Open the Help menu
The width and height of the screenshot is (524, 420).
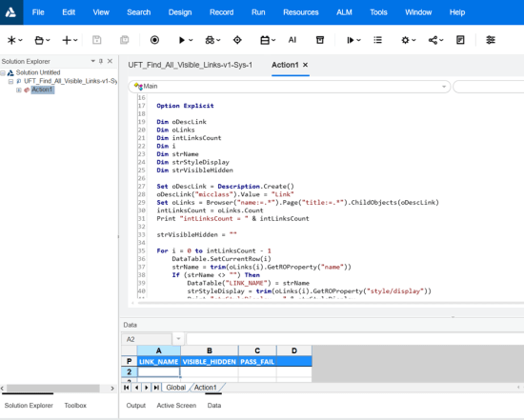coord(457,12)
